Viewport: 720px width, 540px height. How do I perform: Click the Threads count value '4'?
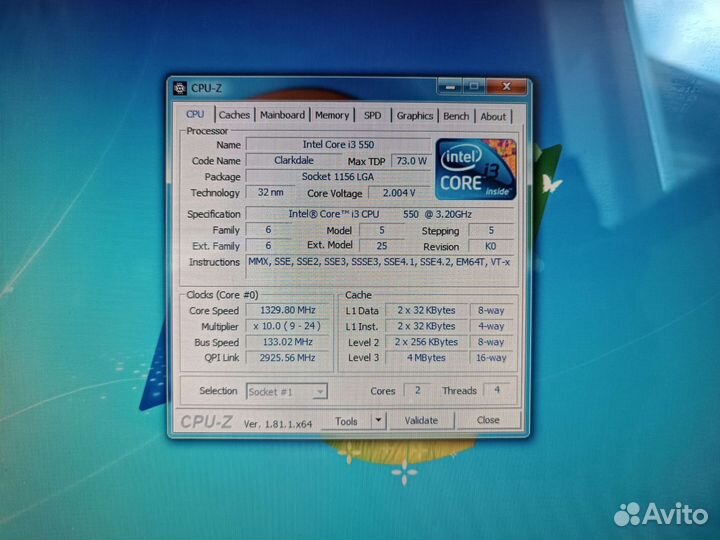[497, 390]
